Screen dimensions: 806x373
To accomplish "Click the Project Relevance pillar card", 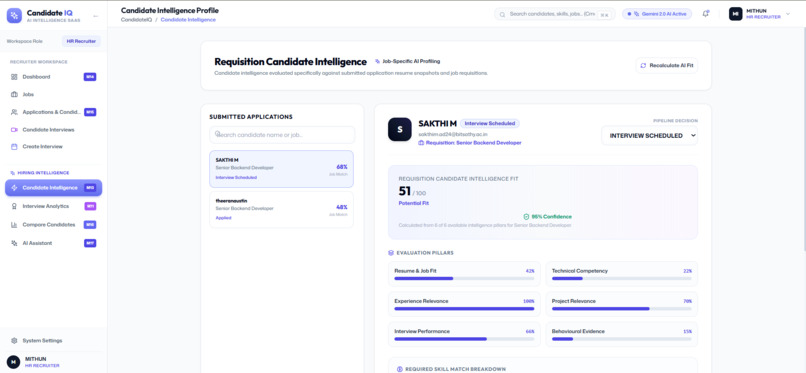I will (x=621, y=304).
